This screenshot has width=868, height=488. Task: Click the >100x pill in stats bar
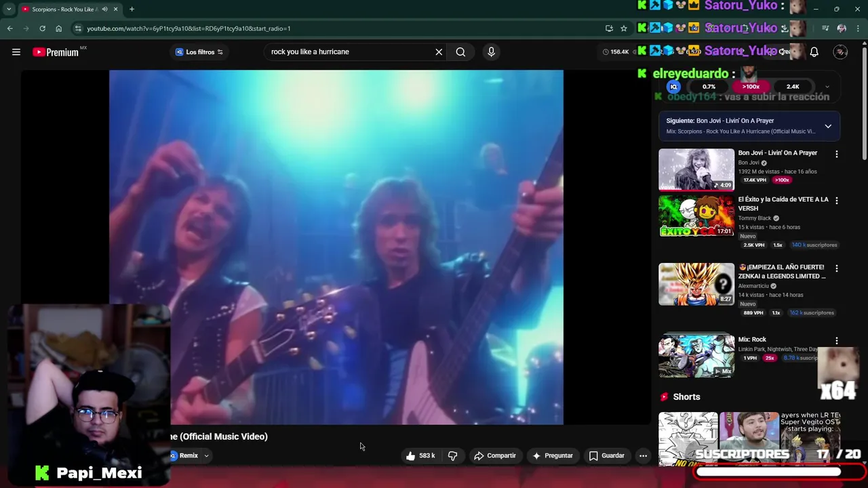751,87
